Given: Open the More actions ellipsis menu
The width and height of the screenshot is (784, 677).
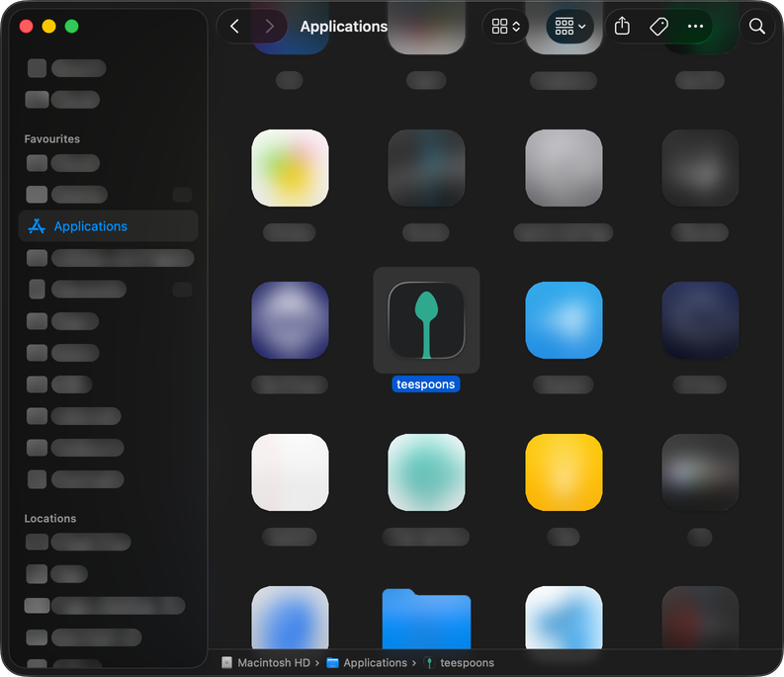Looking at the screenshot, I should click(x=695, y=26).
